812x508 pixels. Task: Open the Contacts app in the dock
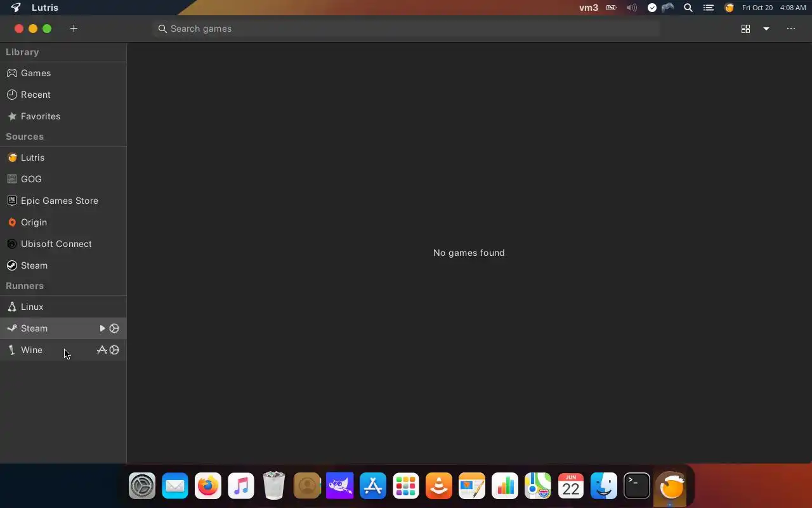[x=307, y=487]
